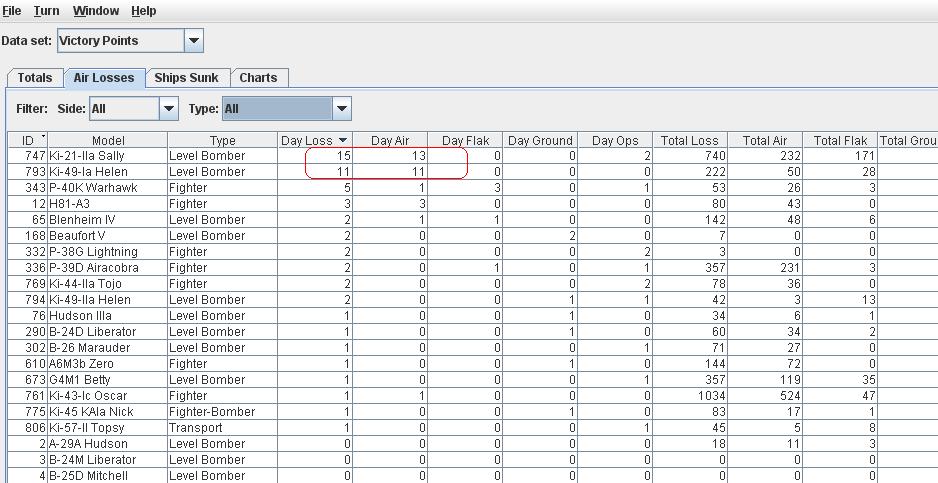Select the Ki-44-IIa Tojo row

473,284
